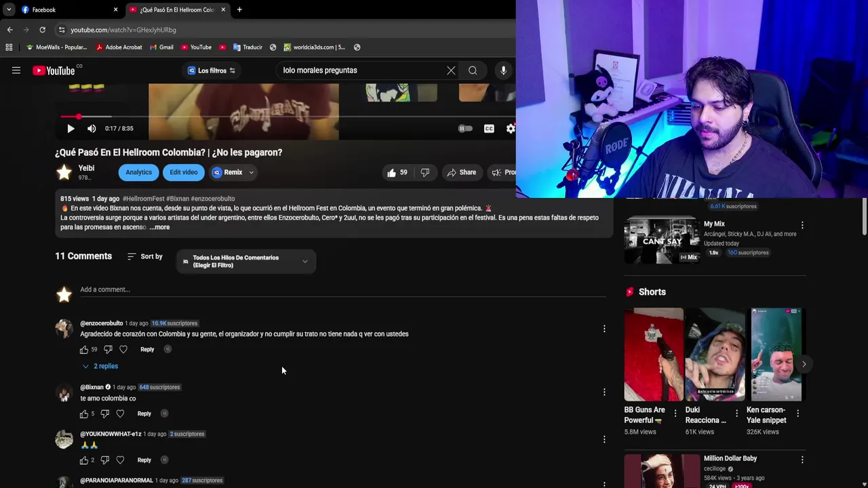
Task: Open Yeibi channel avatar
Action: click(64, 172)
